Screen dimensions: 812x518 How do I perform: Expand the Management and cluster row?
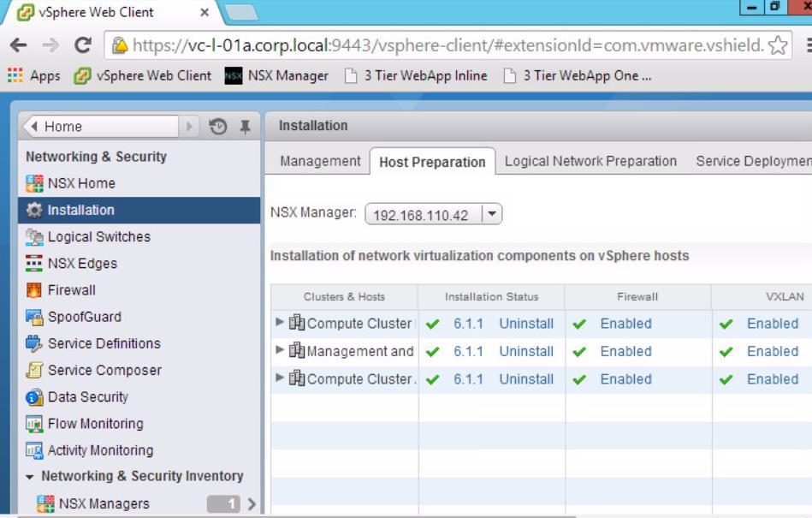click(x=279, y=349)
